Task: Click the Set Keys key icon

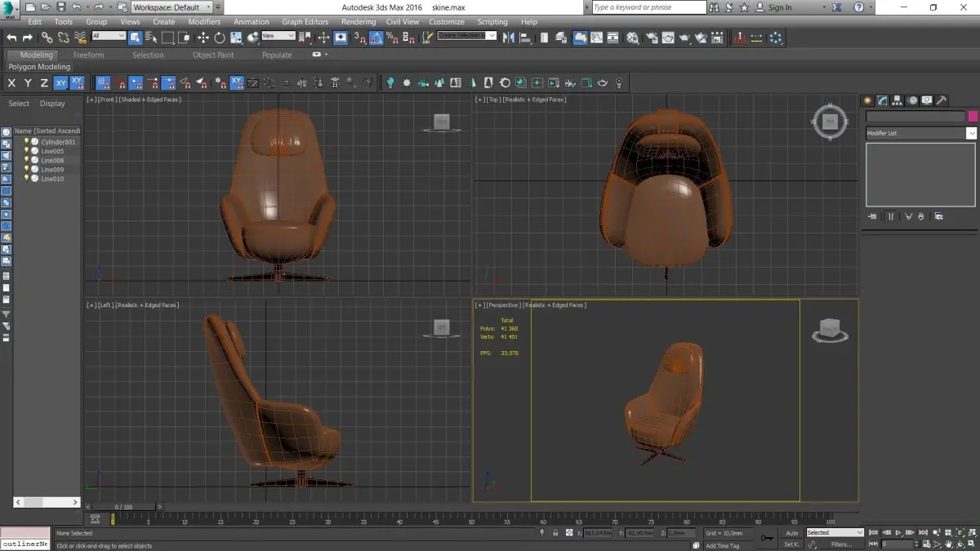Action: 767,538
